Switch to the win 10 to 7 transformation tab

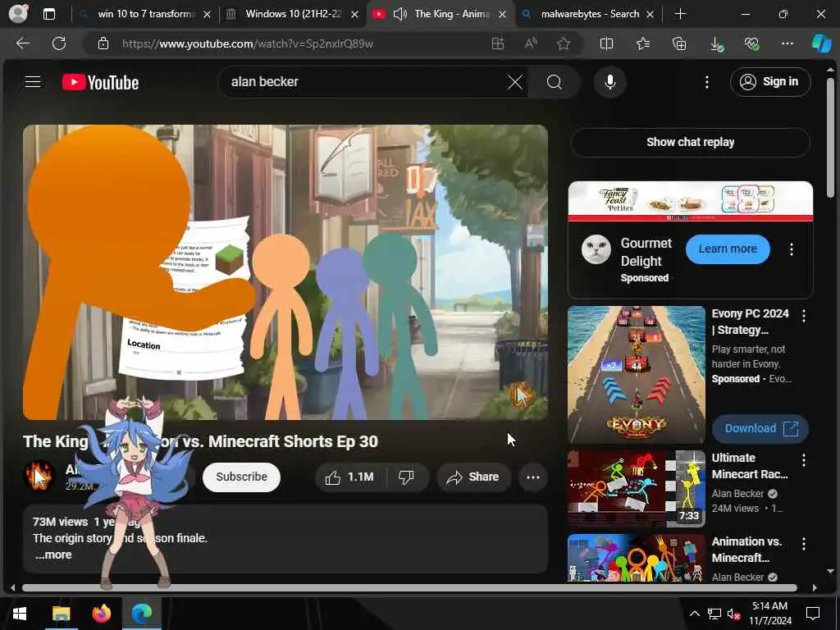point(146,14)
